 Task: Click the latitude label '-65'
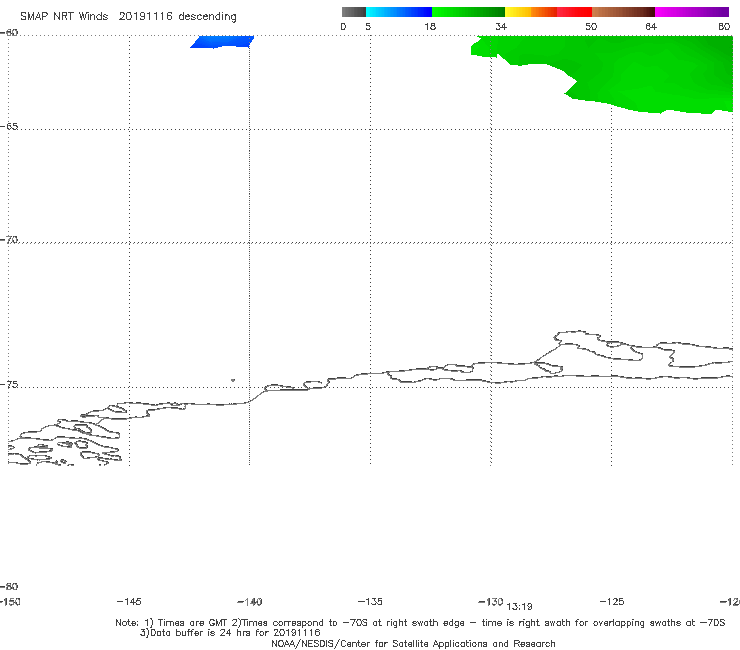coord(9,126)
